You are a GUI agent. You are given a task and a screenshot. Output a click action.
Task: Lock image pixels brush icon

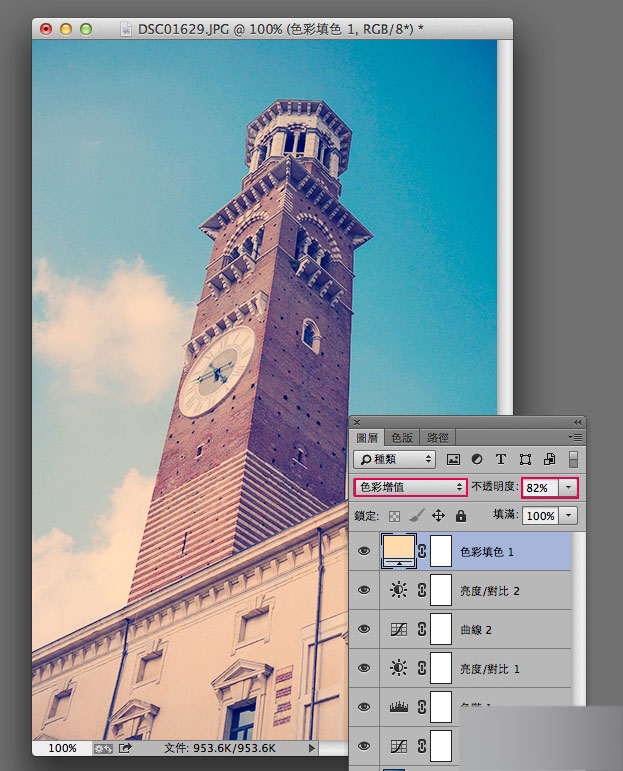[416, 515]
